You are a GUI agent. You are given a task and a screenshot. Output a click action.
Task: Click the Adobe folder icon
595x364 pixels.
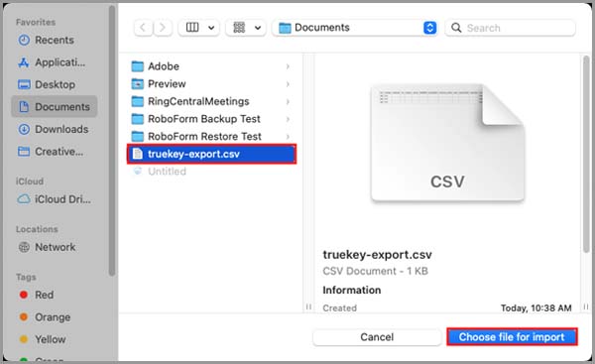point(138,66)
